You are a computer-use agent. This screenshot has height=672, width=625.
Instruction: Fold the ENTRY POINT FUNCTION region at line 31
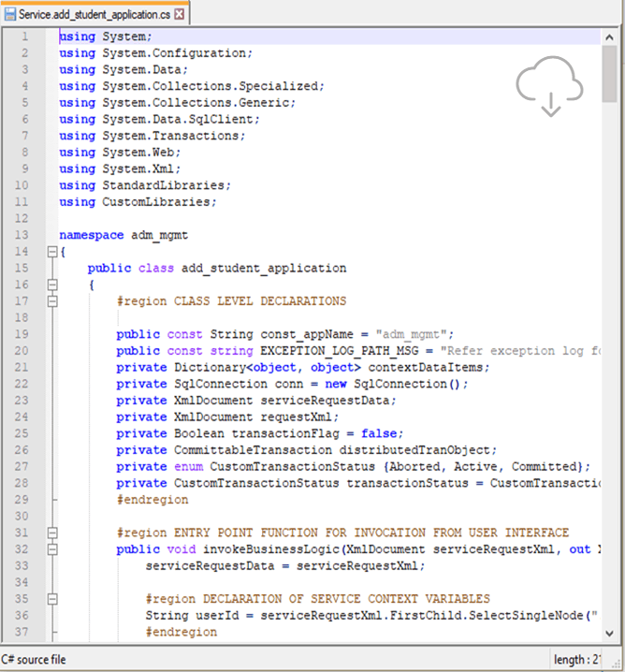51,533
